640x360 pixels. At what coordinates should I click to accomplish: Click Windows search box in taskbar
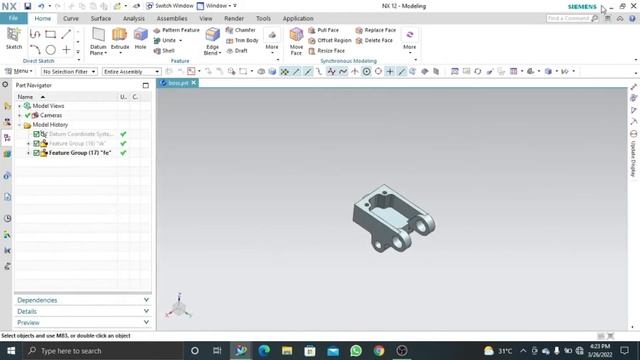click(102, 351)
